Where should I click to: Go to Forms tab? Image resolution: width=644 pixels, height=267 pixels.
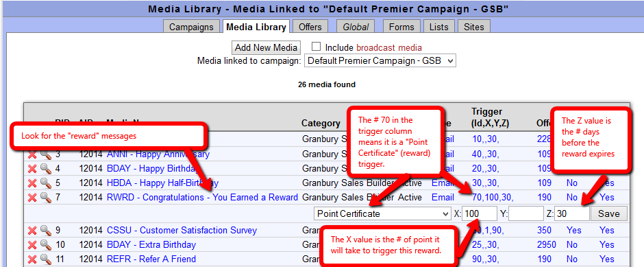point(401,27)
